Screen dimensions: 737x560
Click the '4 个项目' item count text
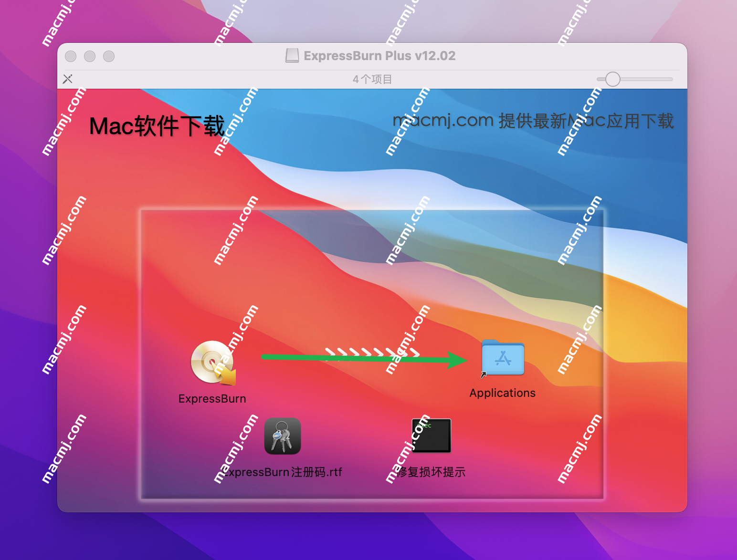click(372, 79)
